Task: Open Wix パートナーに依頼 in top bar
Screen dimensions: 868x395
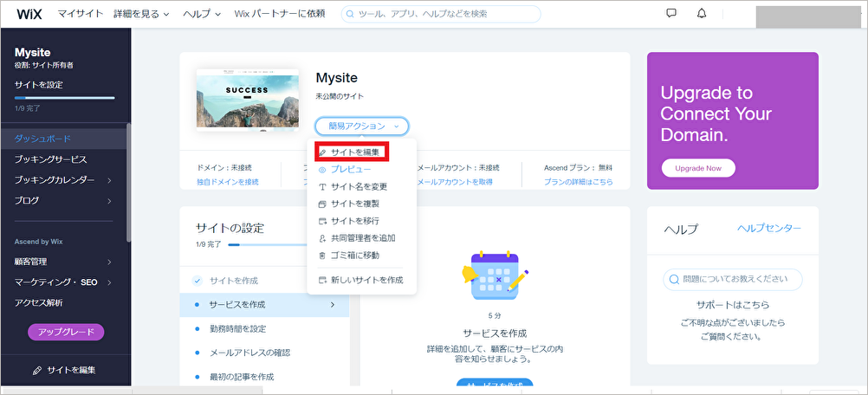Action: point(280,14)
